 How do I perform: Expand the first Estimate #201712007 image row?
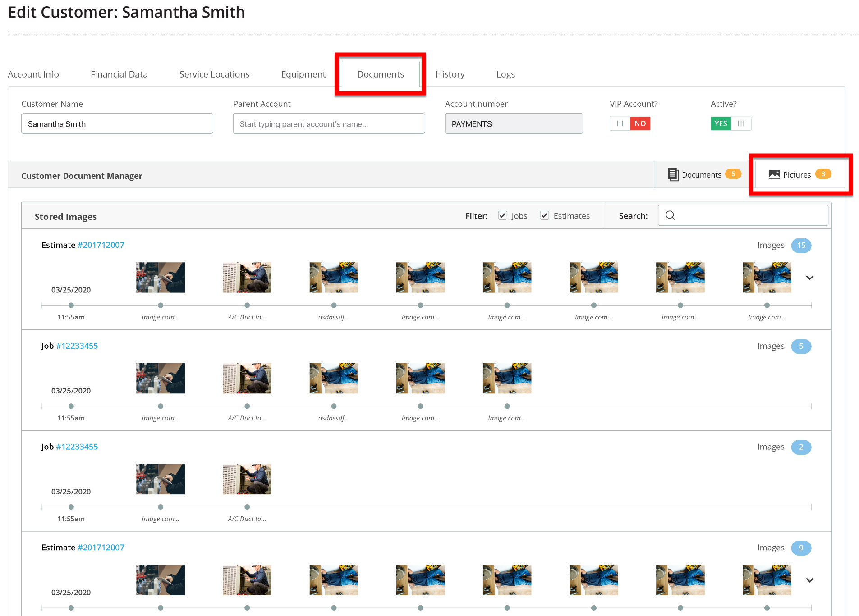point(809,278)
